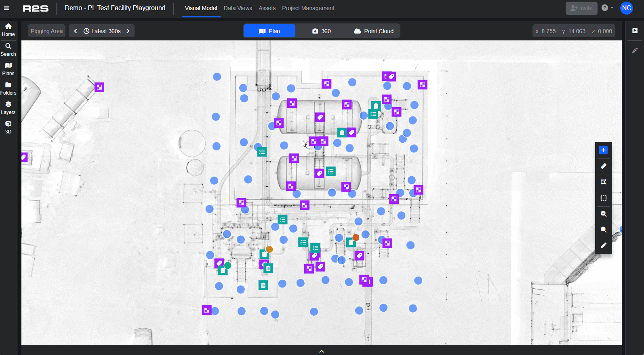Image resolution: width=644 pixels, height=355 pixels.
Task: Click lone clipboard marker below the clipboard pair
Action: click(x=263, y=285)
